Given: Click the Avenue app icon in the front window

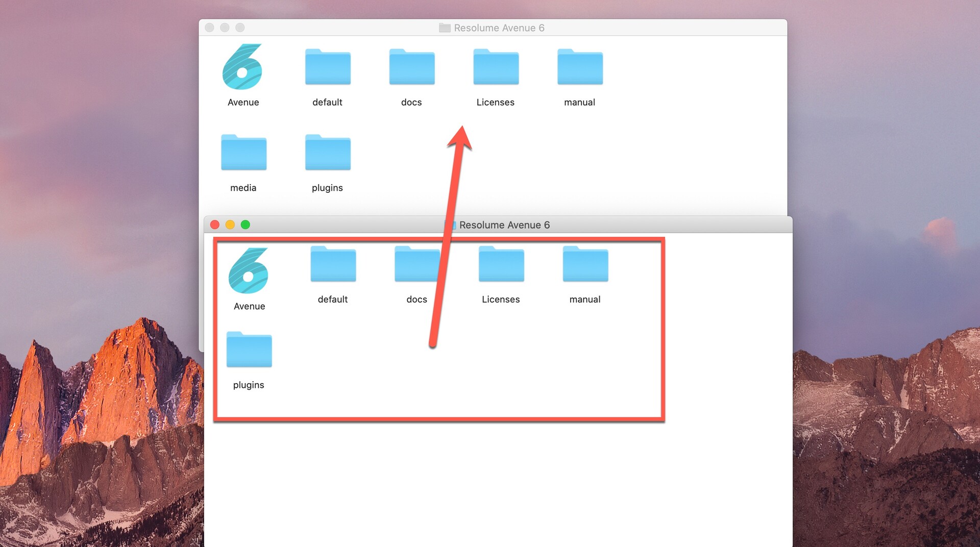Looking at the screenshot, I should pos(249,271).
